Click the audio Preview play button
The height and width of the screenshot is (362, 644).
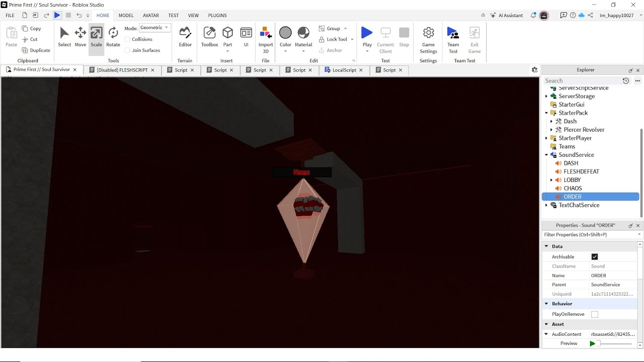[592, 343]
